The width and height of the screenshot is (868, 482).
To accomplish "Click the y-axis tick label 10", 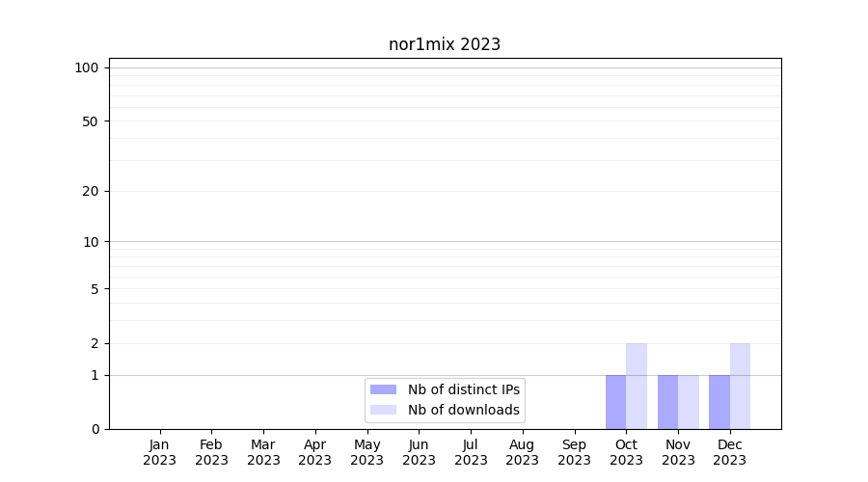I will click(x=91, y=242).
